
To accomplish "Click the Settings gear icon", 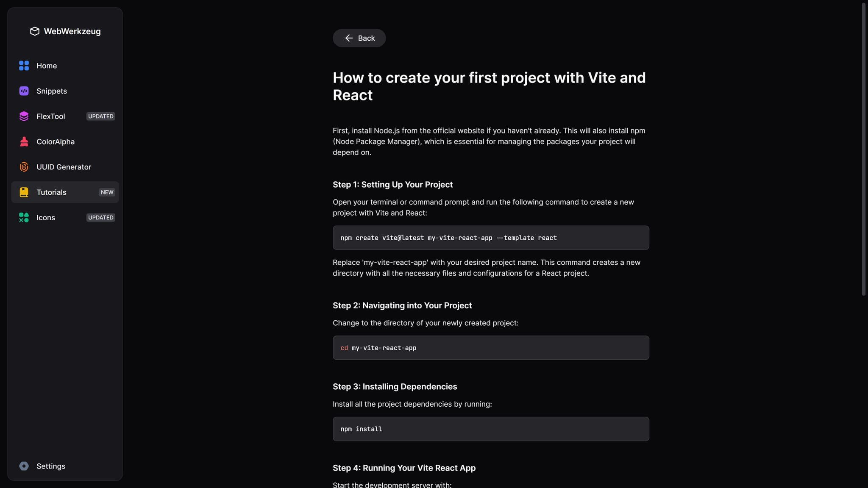I will tap(24, 466).
